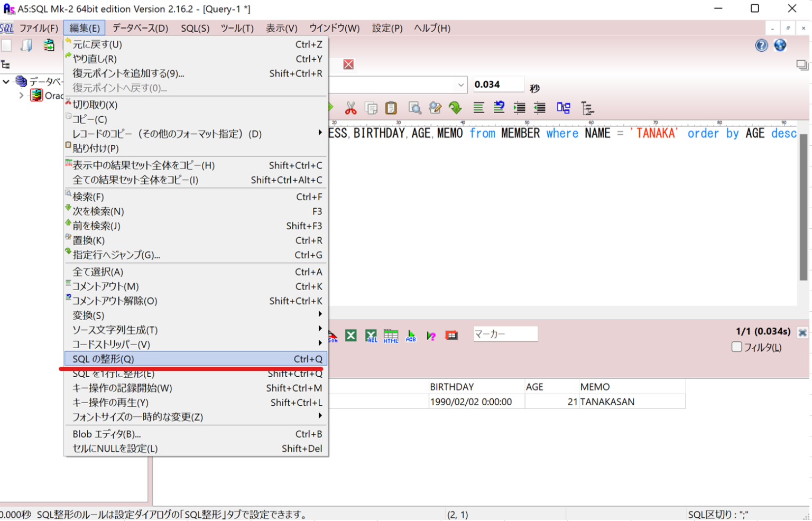Click the replace (pencil) toolbar icon
The height and width of the screenshot is (521, 812).
pyautogui.click(x=435, y=107)
